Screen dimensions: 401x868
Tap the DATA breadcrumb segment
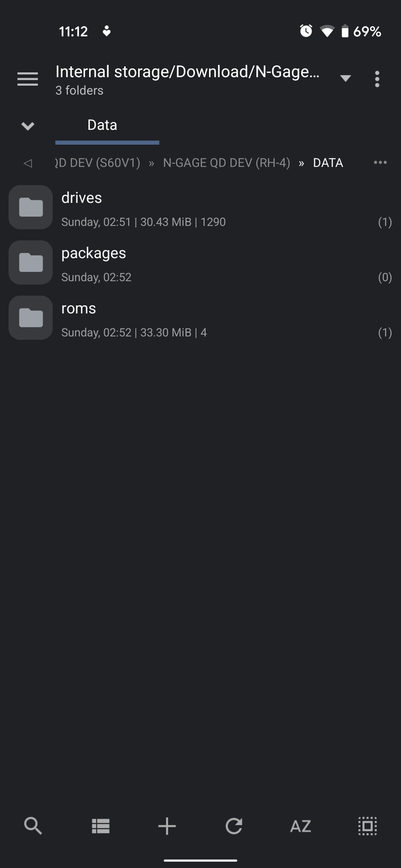(x=328, y=162)
